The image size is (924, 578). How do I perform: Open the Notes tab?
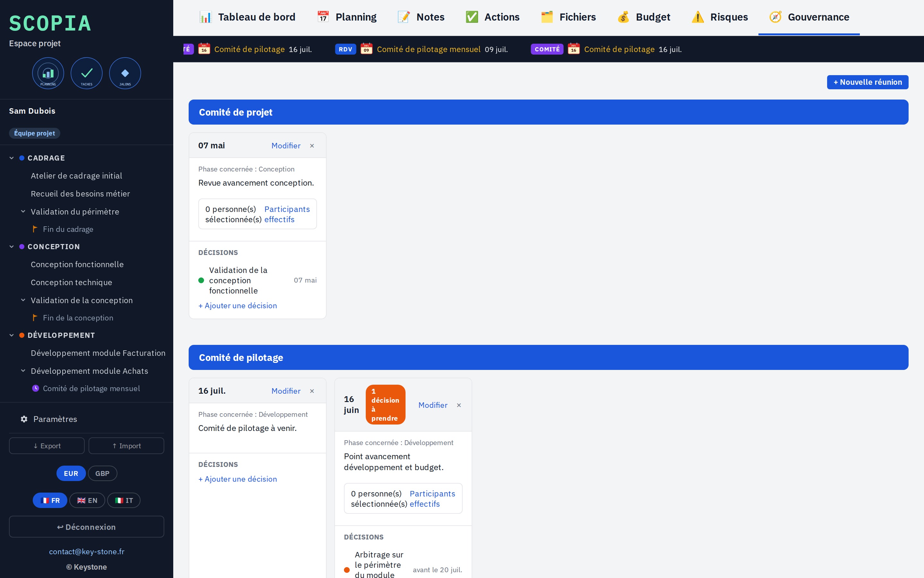(x=421, y=17)
